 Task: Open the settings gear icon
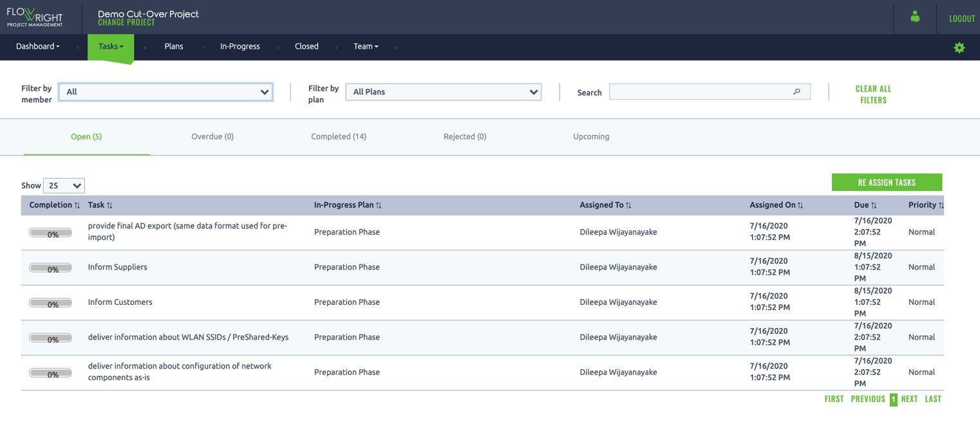(x=959, y=47)
